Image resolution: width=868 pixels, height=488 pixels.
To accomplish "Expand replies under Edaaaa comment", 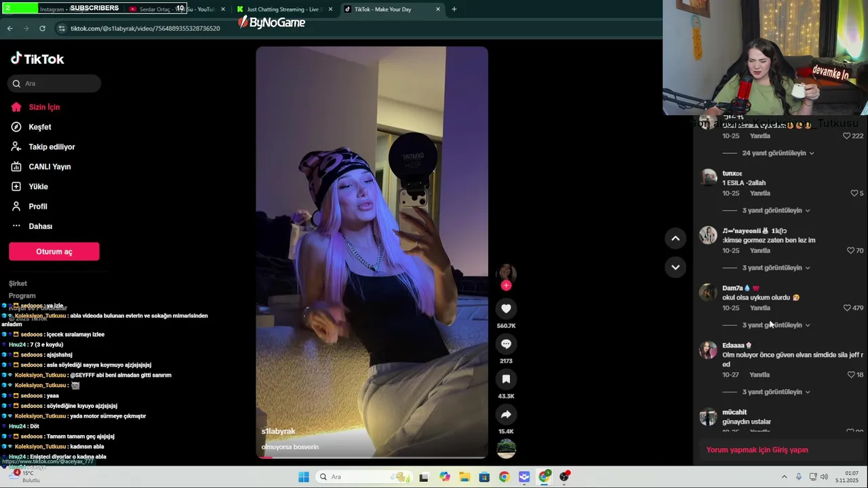I will pos(776,392).
